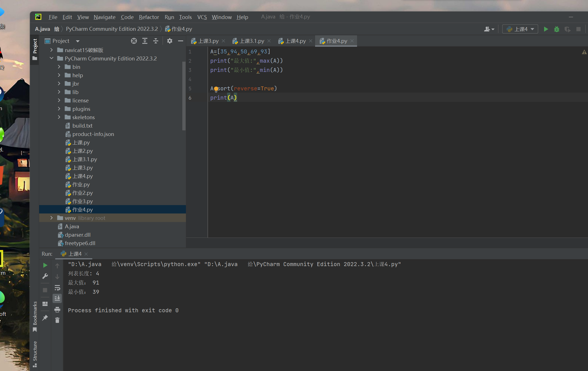Open the Structure side panel
Screen dimensions: 588x371
point(35,354)
